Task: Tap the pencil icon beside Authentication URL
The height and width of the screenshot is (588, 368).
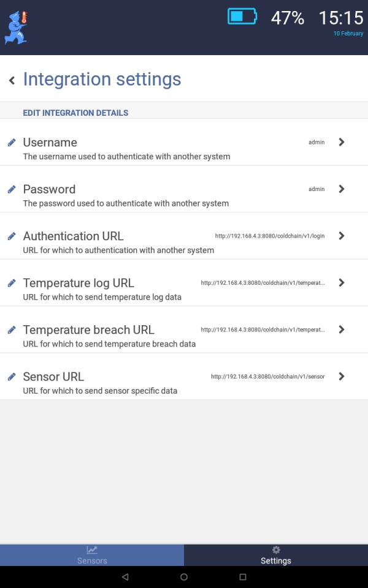Action: point(12,236)
